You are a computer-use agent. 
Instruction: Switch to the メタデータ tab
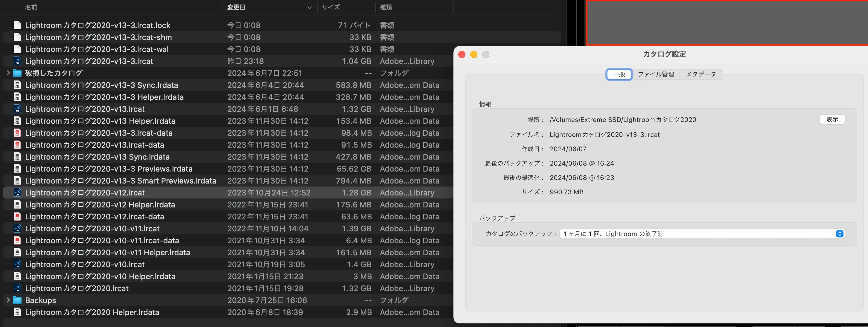(x=701, y=74)
